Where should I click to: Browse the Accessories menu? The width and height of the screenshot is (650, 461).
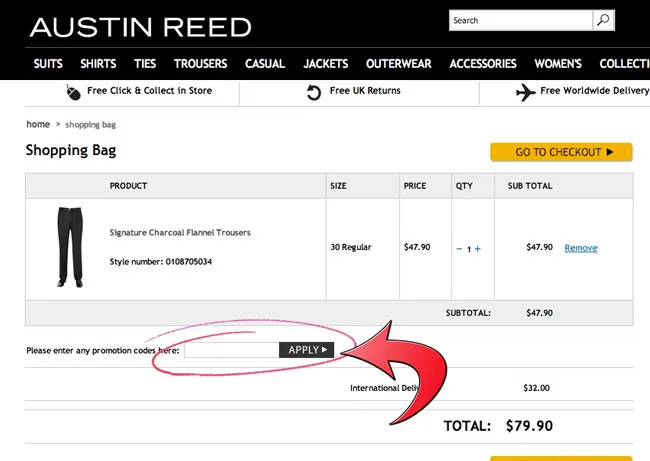click(x=482, y=64)
